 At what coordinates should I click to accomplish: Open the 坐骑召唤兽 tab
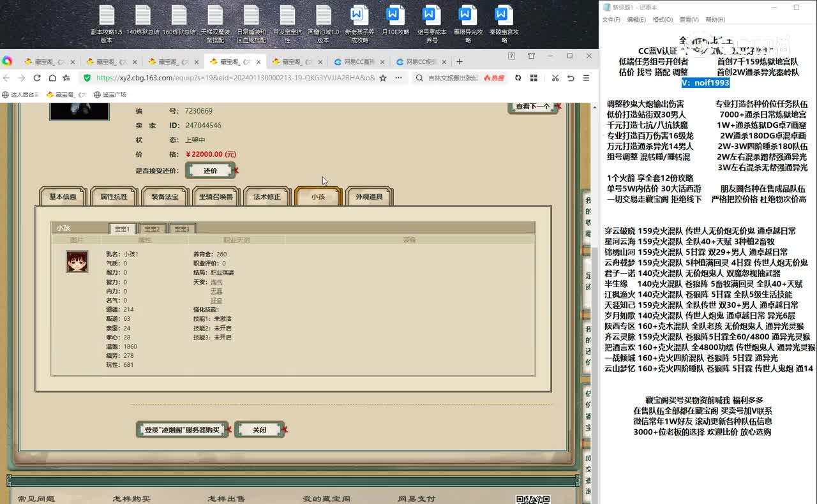coord(216,196)
